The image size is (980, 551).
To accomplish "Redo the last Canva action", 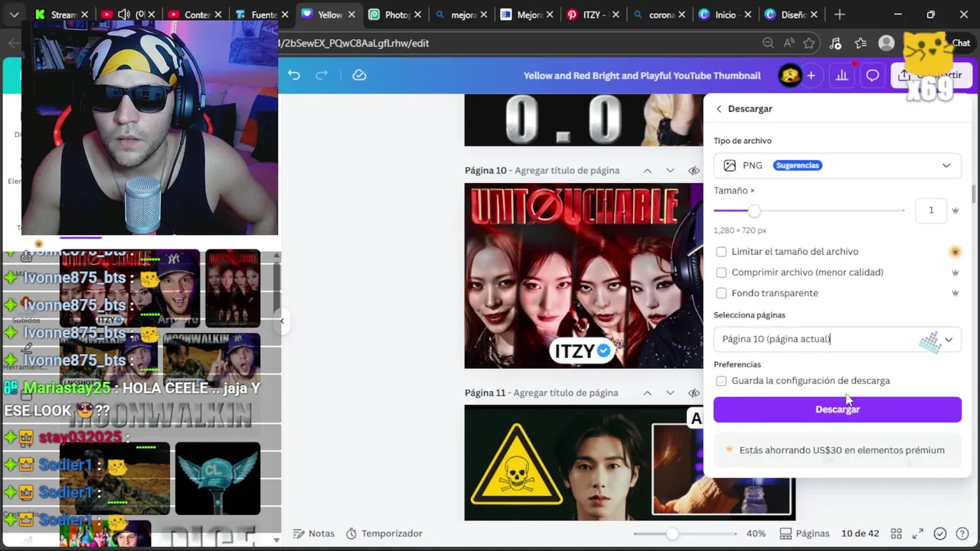I will 322,75.
